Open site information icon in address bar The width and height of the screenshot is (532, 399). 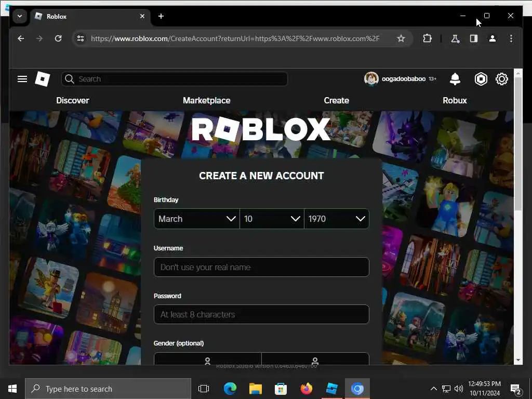[x=81, y=38]
